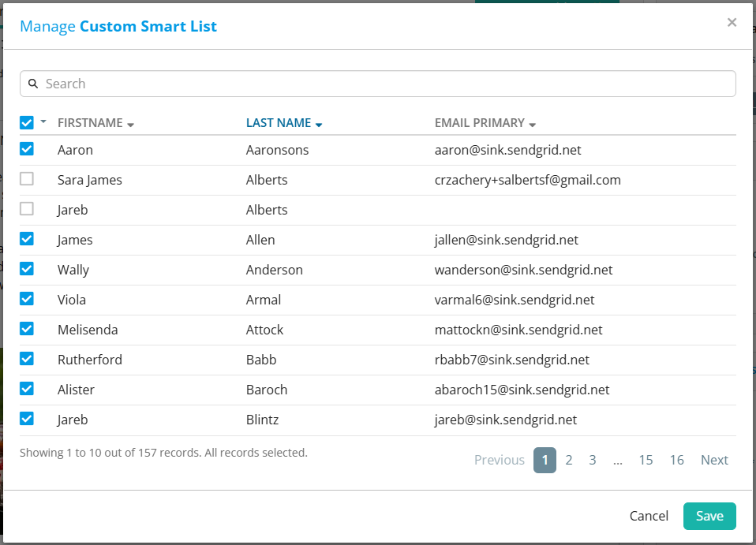Jump to last page 16
The width and height of the screenshot is (756, 545).
click(x=676, y=460)
